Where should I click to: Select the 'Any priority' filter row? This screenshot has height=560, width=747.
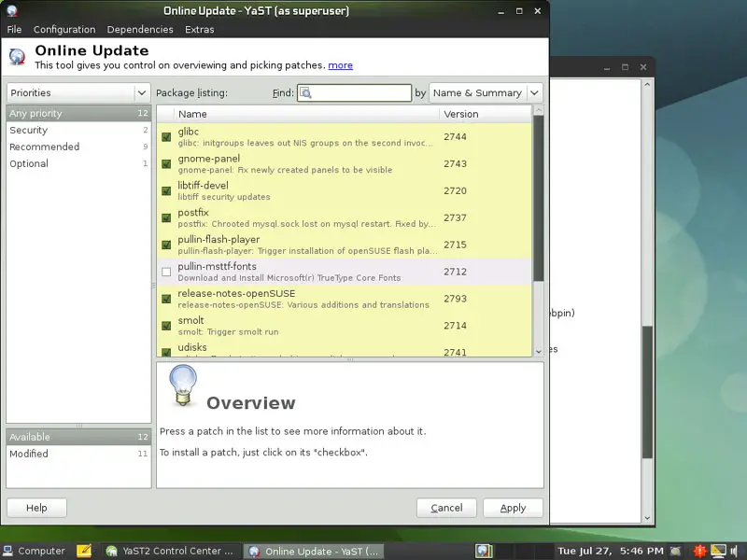[78, 113]
